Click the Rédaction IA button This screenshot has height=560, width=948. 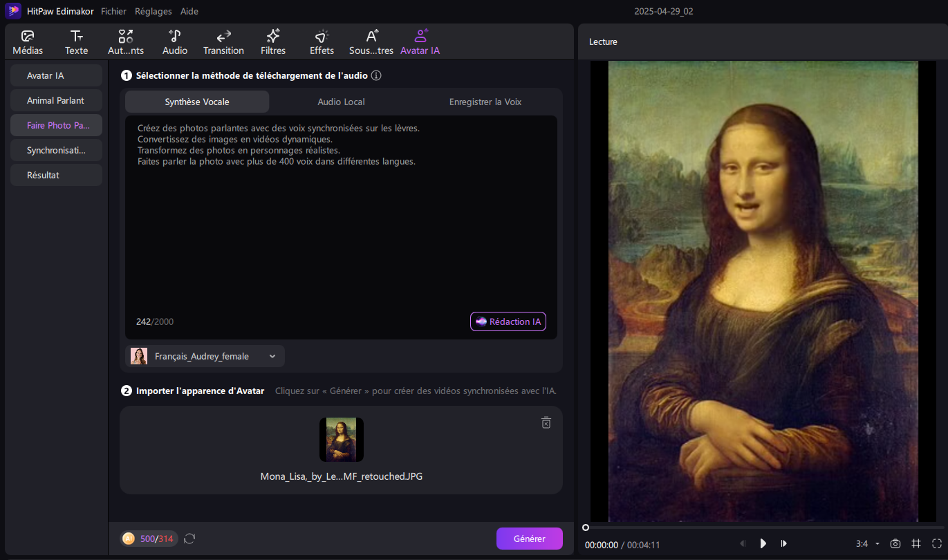[508, 321]
